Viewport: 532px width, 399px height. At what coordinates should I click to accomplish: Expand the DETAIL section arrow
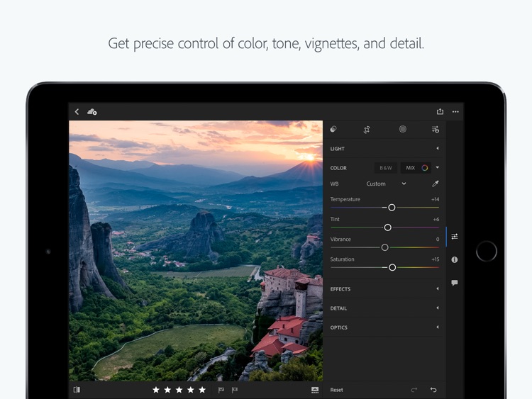click(x=438, y=308)
